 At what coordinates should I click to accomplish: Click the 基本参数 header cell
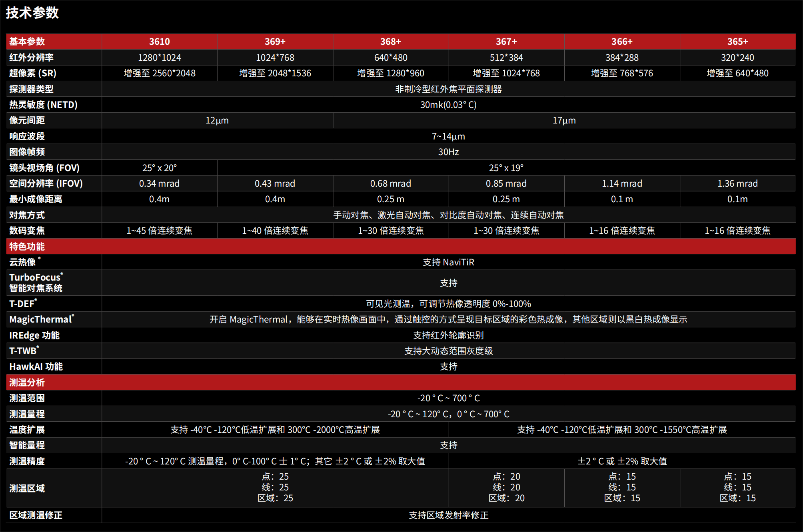coord(27,42)
